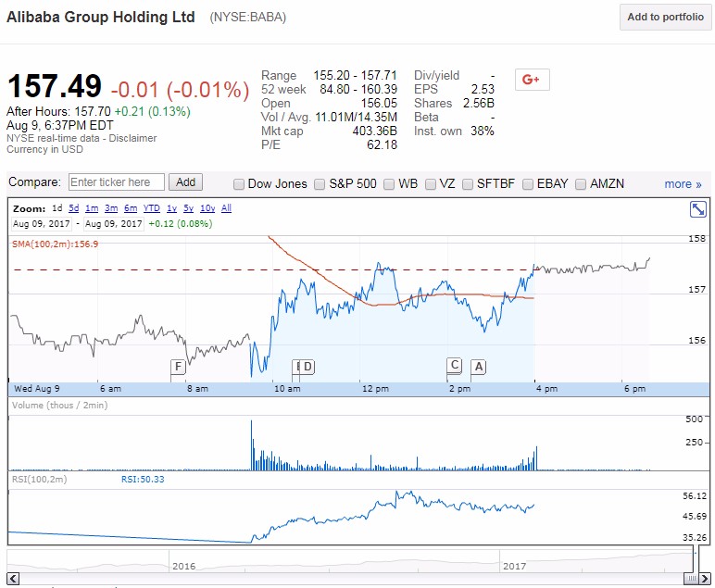The height and width of the screenshot is (588, 715).
Task: Click the After Hours price 157.70
Action: [x=93, y=112]
